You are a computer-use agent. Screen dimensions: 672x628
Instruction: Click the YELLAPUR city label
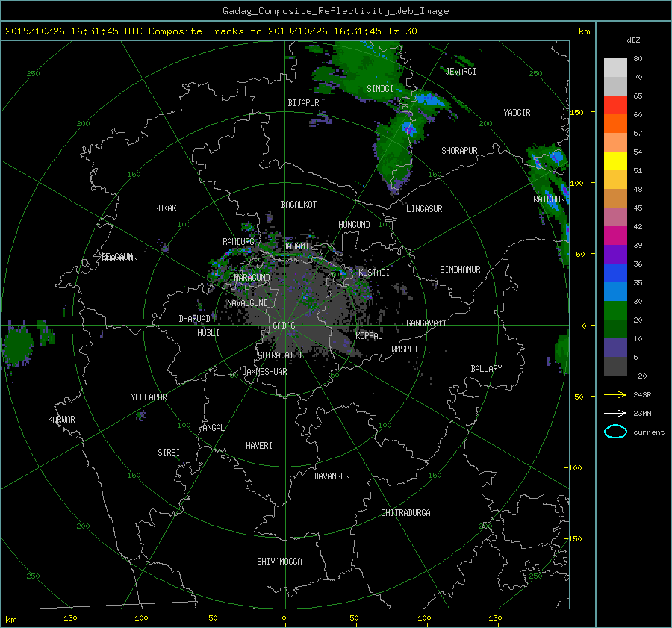149,397
